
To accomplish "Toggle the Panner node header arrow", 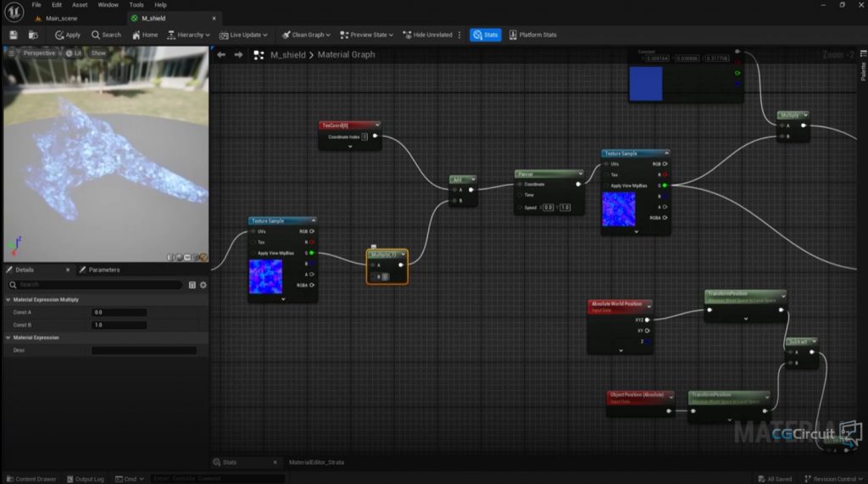I will (580, 174).
